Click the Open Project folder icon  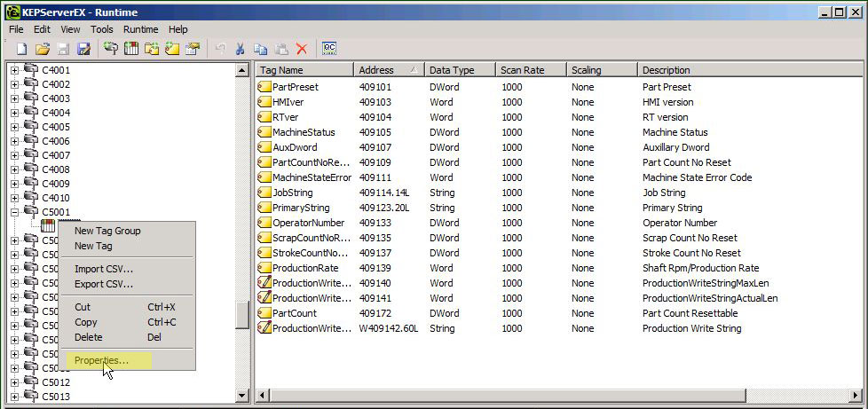click(42, 49)
